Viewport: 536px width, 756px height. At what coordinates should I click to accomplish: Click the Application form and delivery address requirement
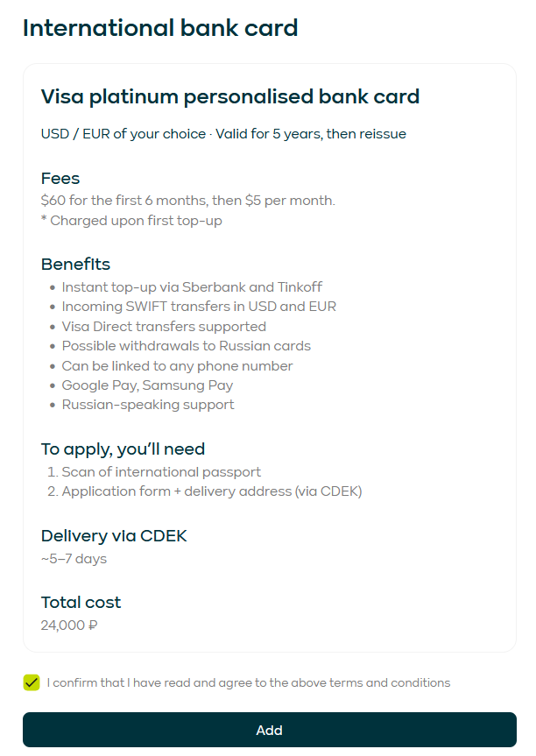(211, 491)
